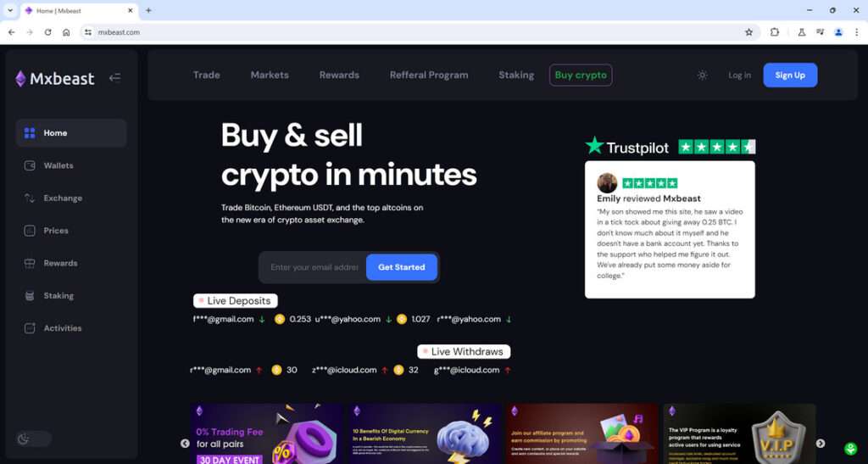This screenshot has height=464, width=868.
Task: Click the Sign Up button
Action: coord(790,75)
